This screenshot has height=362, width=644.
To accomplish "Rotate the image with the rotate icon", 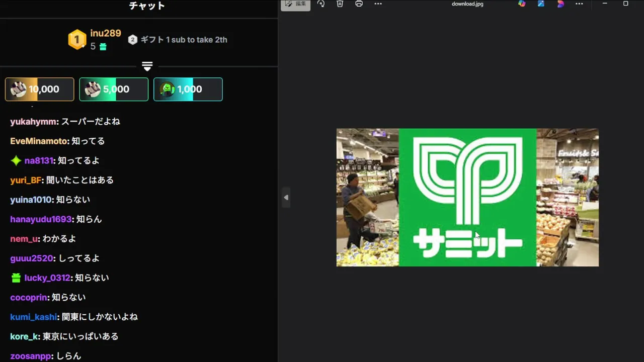I will (321, 4).
